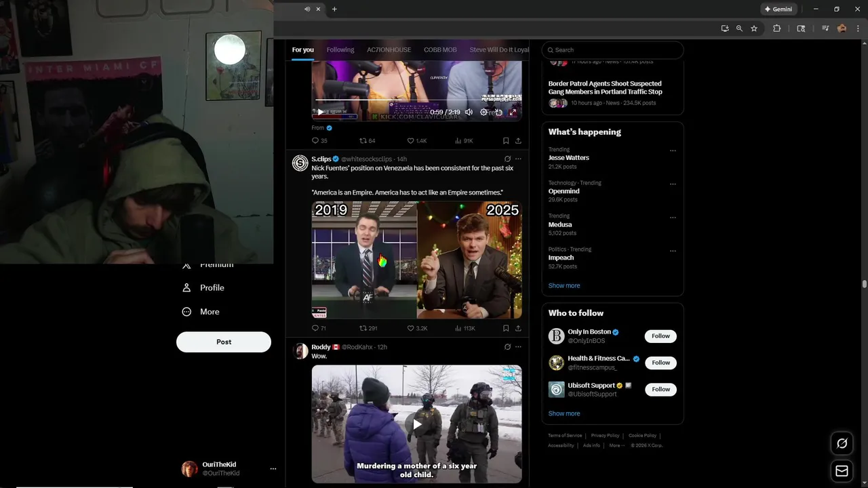Open the more menu on Roddy's post
The width and height of the screenshot is (868, 488).
[518, 347]
